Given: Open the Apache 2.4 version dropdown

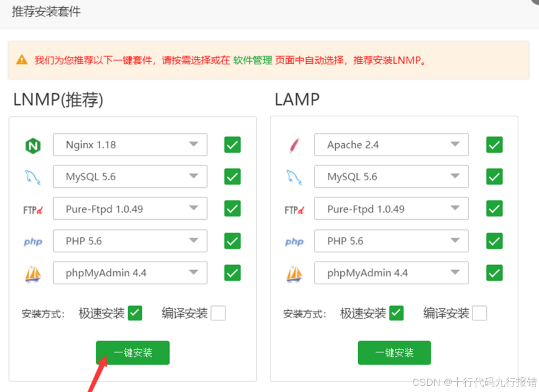Looking at the screenshot, I should coord(391,145).
